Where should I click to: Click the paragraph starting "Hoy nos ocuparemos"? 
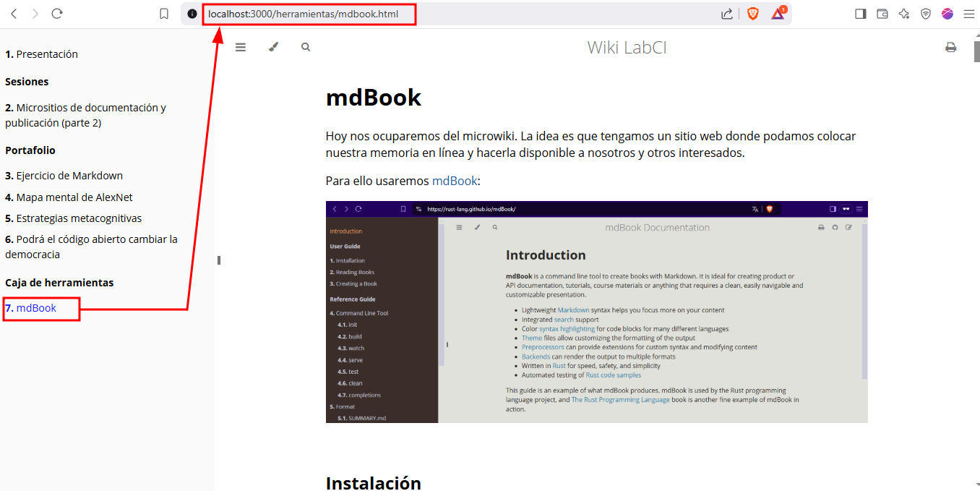591,145
